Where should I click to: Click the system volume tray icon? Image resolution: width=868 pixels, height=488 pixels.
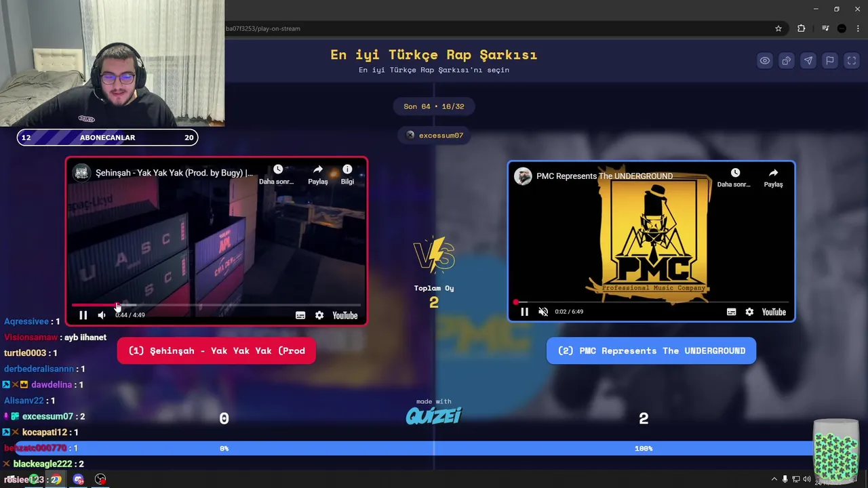[x=807, y=480]
